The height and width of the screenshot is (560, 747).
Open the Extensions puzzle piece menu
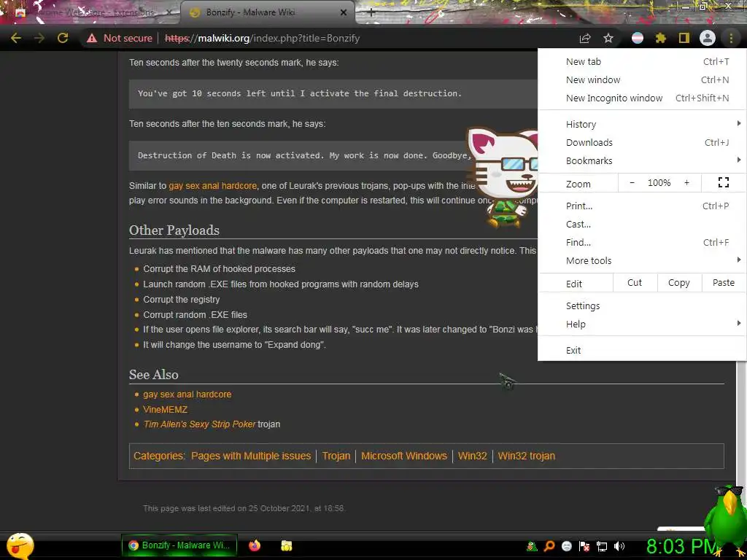(661, 38)
